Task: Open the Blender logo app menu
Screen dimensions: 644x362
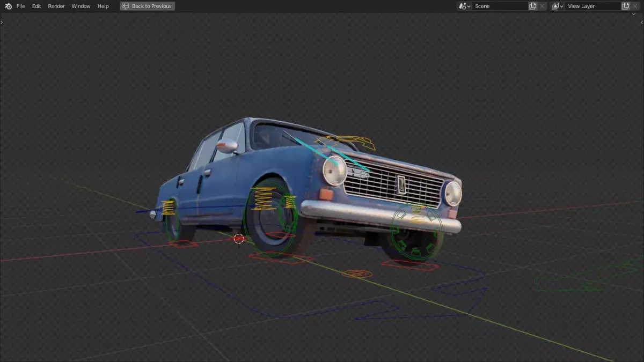Action: point(8,6)
